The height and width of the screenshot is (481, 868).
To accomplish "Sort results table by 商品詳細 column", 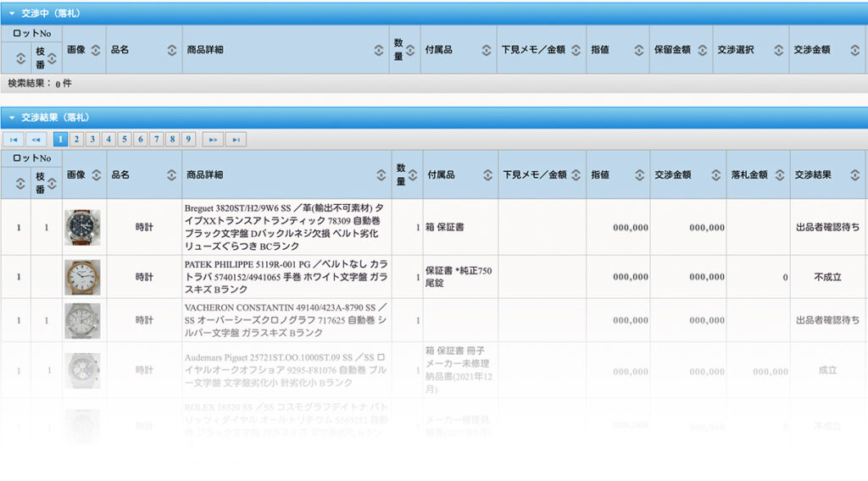I will coord(380,175).
